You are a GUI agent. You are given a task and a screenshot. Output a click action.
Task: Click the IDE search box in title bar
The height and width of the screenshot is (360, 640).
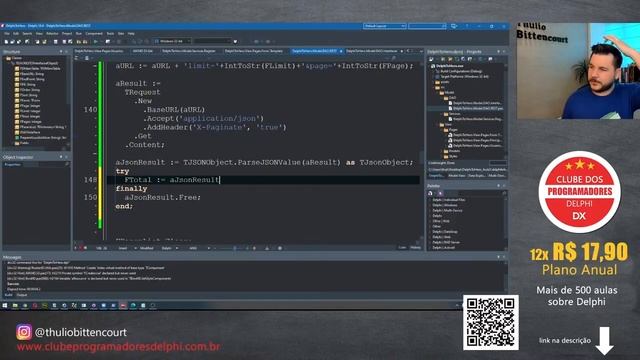coord(427,26)
